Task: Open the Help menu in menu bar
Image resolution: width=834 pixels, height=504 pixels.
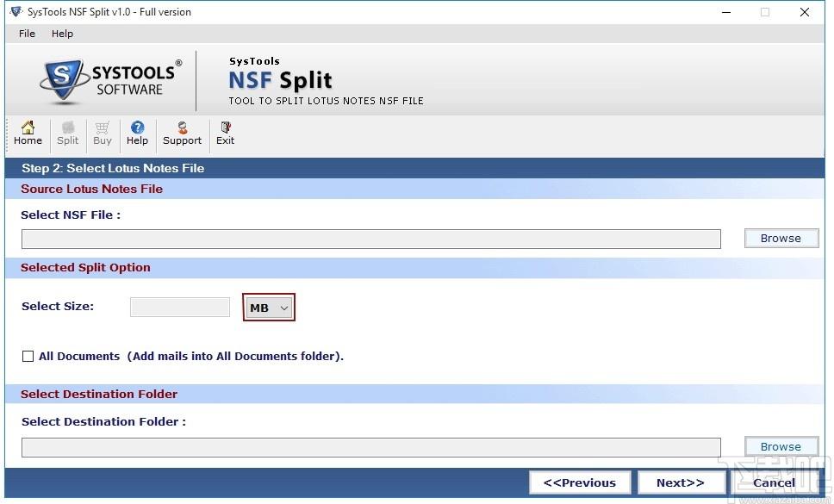Action: point(62,34)
